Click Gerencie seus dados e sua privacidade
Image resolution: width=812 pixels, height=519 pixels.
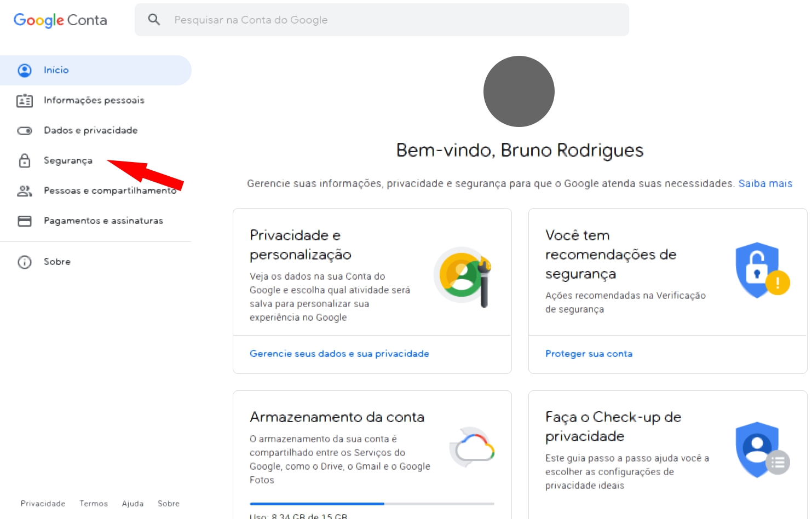(339, 354)
